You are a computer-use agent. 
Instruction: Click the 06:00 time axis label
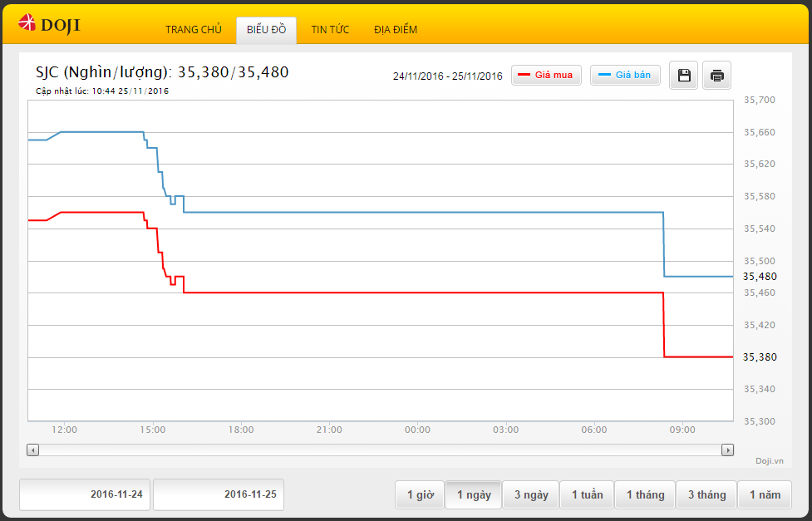tap(594, 430)
